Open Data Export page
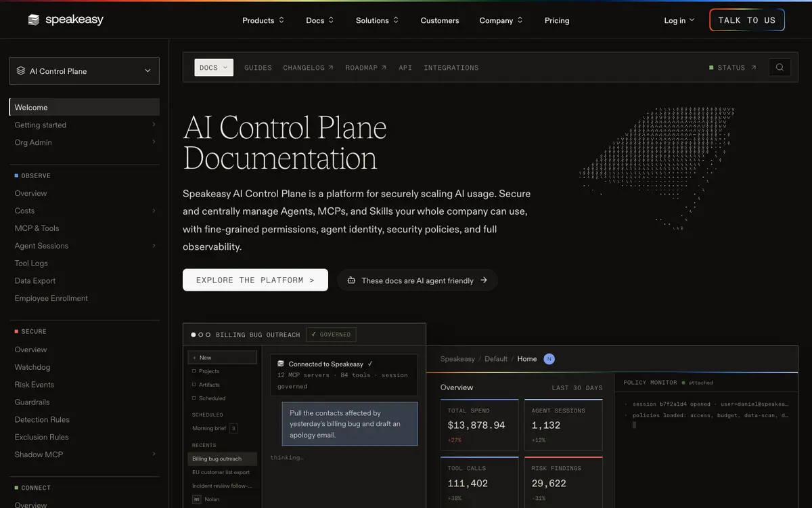This screenshot has width=812, height=508. [35, 280]
